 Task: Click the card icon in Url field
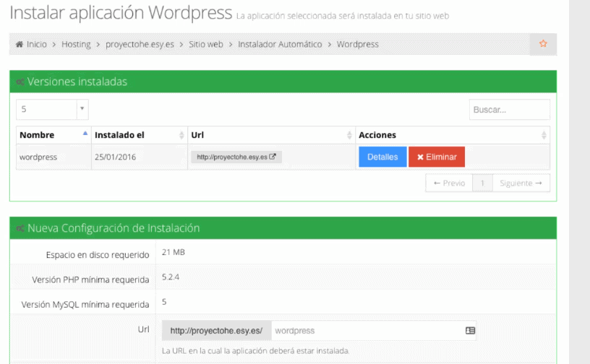[470, 331]
